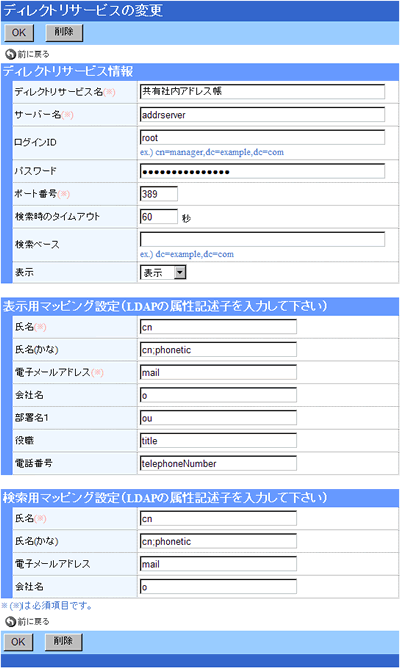The height and width of the screenshot is (669, 400).
Task: Click the ログインID label
Action: (35, 143)
